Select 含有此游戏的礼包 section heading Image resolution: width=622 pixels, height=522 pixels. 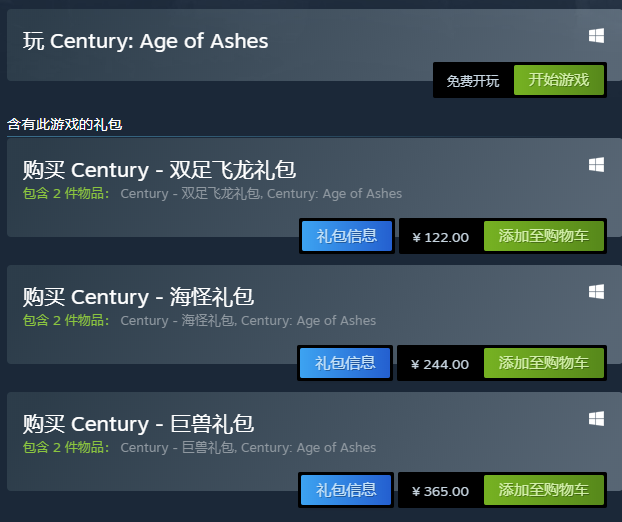pyautogui.click(x=65, y=125)
